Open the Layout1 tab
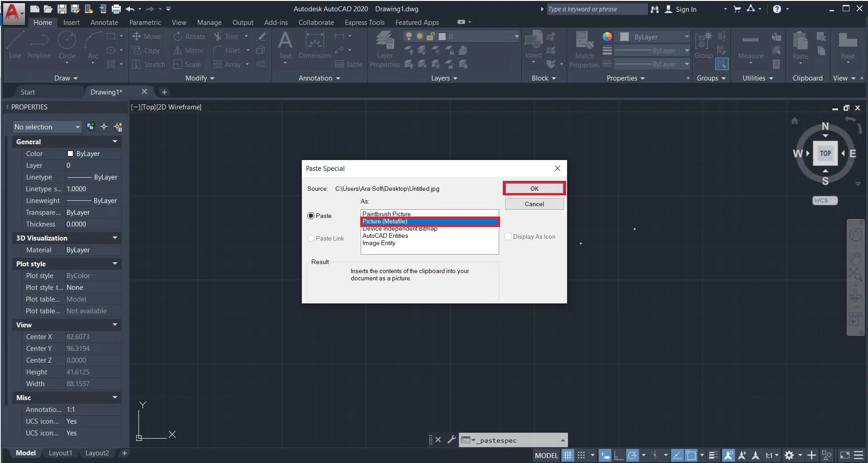This screenshot has height=463, width=868. pos(60,453)
